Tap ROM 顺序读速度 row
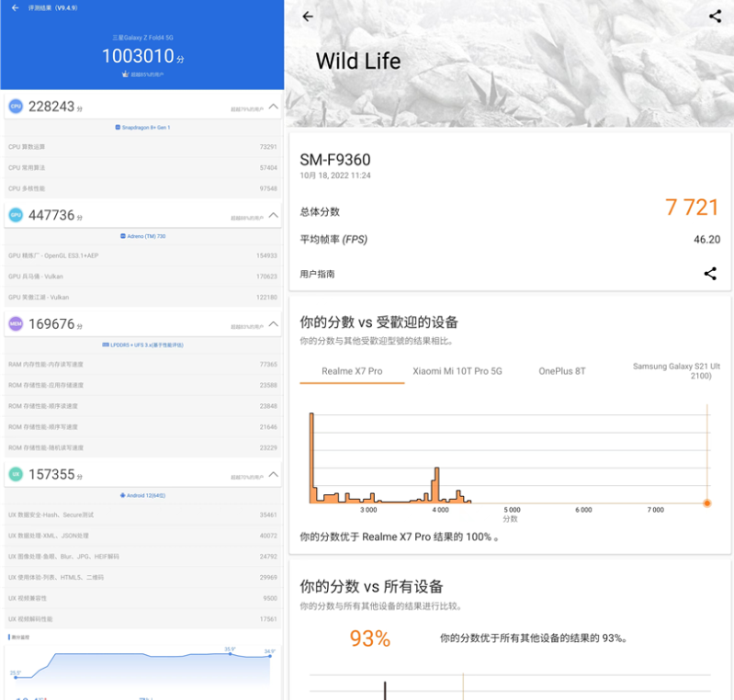Viewport: 734px width, 700px height. (x=142, y=406)
